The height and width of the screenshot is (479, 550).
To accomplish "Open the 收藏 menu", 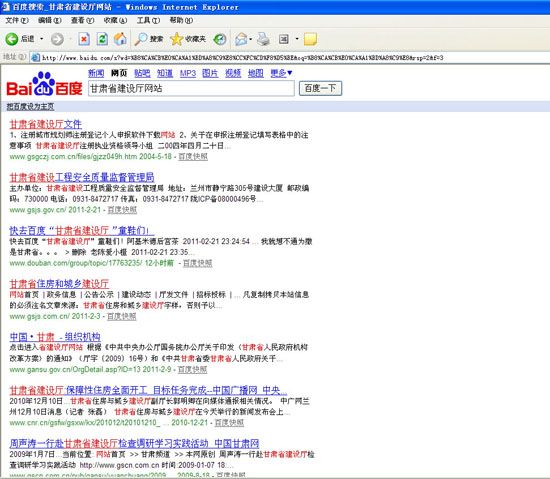I will click(x=115, y=20).
